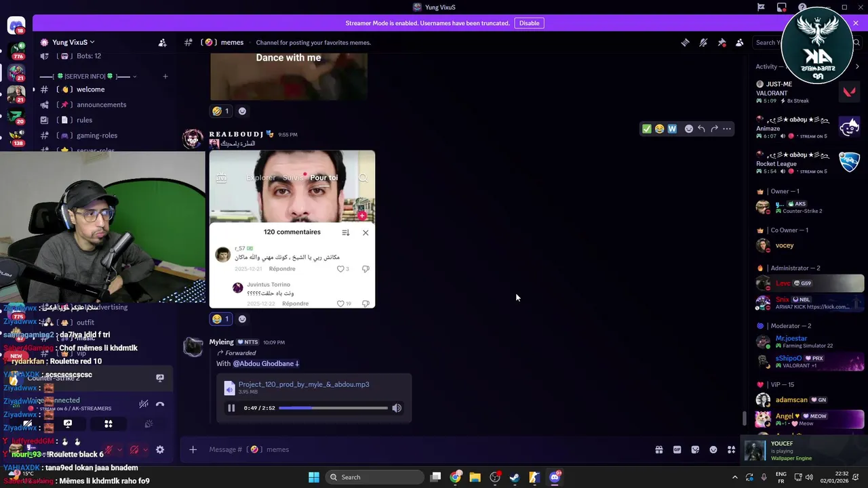Viewport: 868px width, 488px height.
Task: Click the forward arrow on message toolbar
Action: [714, 129]
